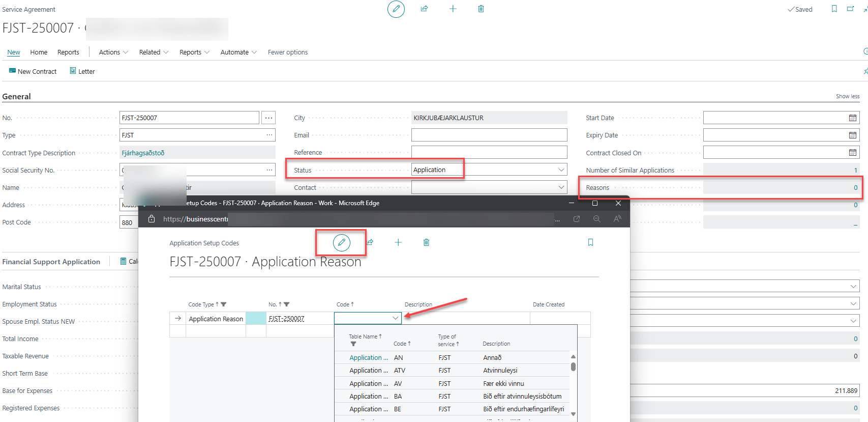This screenshot has width=868, height=422.
Task: Open the Code dropdown in Application Reason row
Action: click(395, 318)
